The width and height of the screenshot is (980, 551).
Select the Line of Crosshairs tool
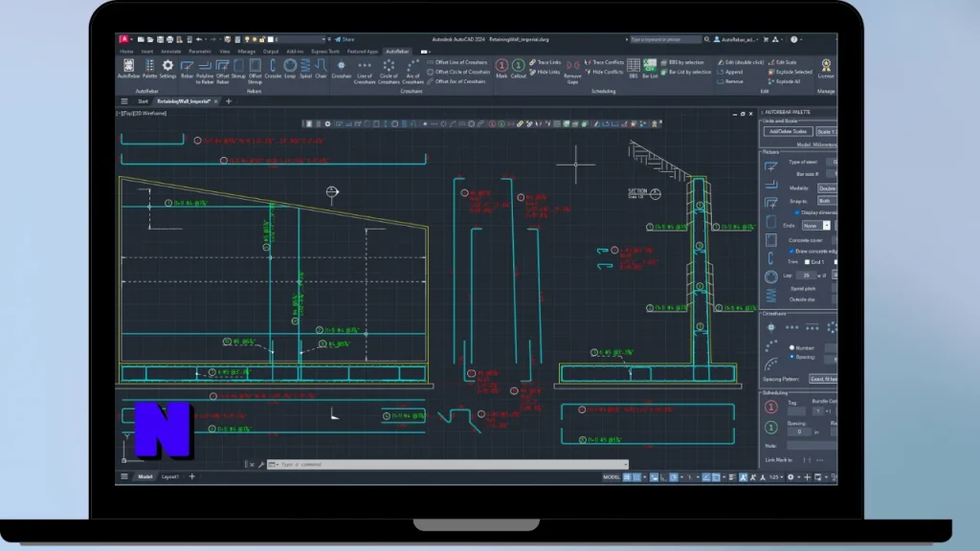(365, 71)
